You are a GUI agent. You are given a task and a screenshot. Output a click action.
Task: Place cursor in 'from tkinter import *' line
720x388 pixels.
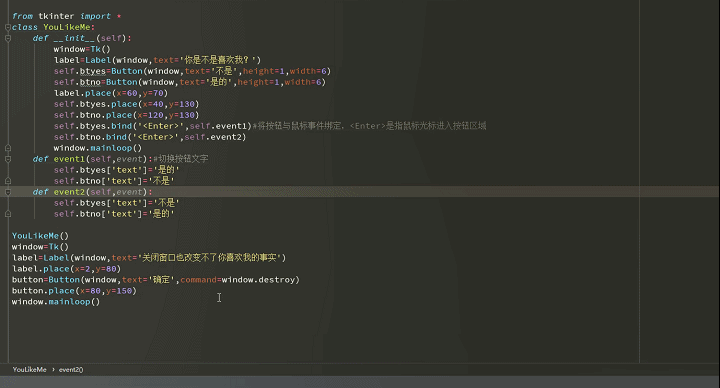[x=67, y=16]
